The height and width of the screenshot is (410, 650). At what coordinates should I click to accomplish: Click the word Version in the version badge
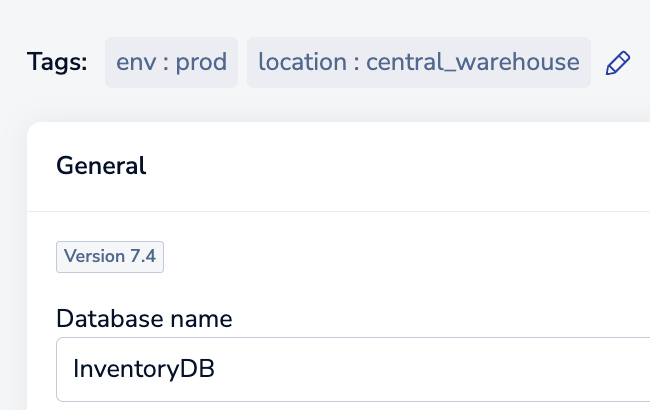[x=95, y=256]
